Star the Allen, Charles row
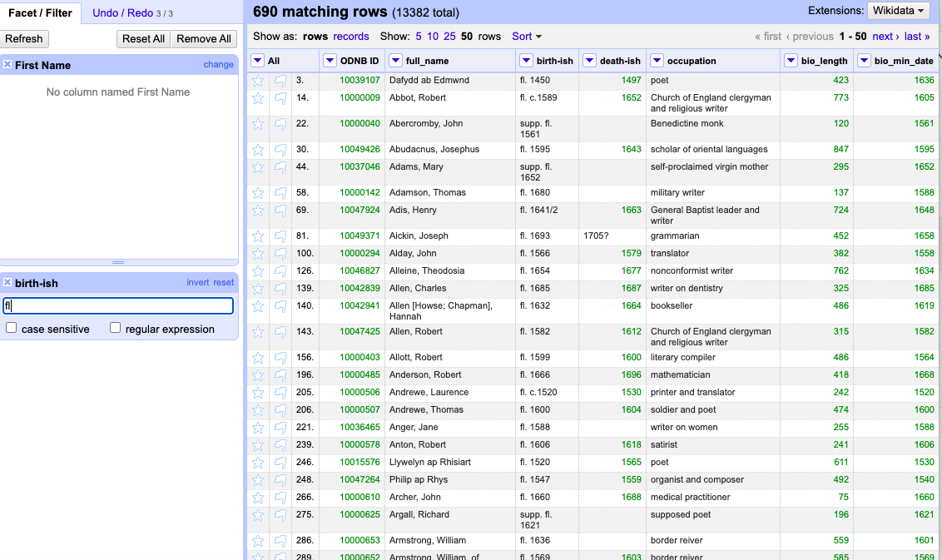942x560 pixels. point(258,289)
